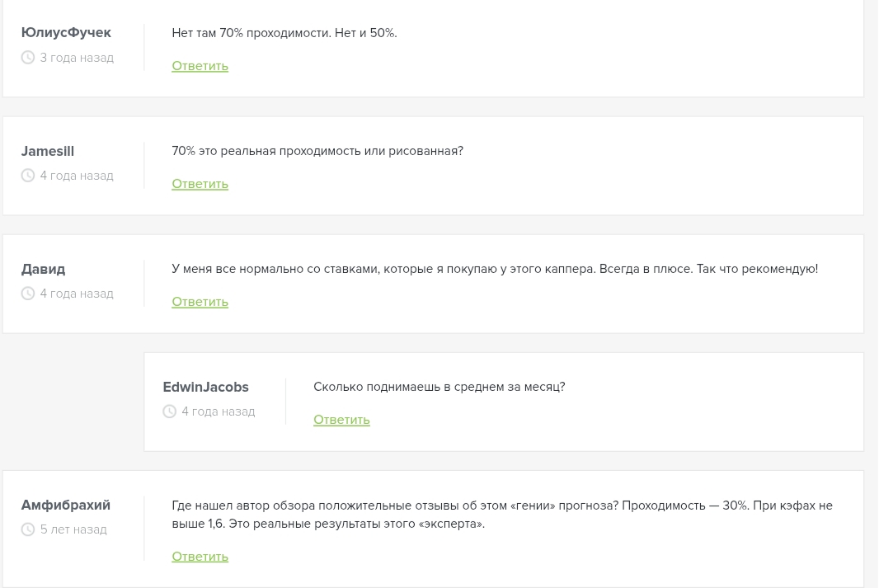This screenshot has width=879, height=588.
Task: Open Амфибрахий's user profile
Action: pyautogui.click(x=65, y=505)
